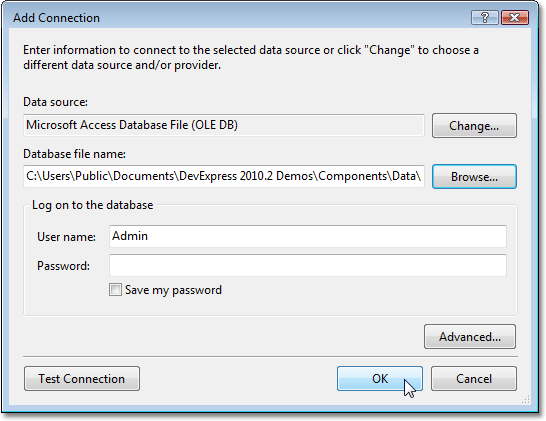The height and width of the screenshot is (421, 546).
Task: Focus the User name field containing Admin
Action: coord(308,236)
